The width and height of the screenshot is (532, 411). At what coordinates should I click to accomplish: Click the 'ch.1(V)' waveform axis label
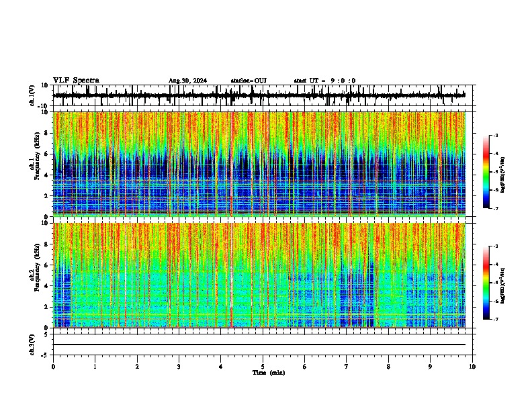32,95
